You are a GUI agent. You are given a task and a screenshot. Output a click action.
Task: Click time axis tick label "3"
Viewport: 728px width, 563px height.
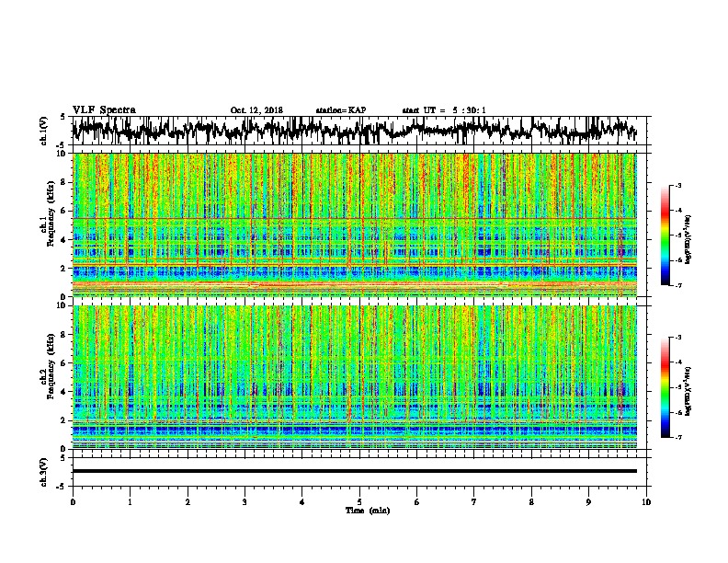tap(245, 502)
